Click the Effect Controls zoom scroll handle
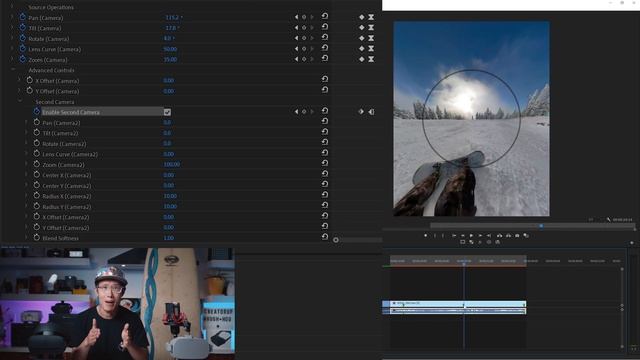Viewport: 640px width, 360px height. pos(336,240)
